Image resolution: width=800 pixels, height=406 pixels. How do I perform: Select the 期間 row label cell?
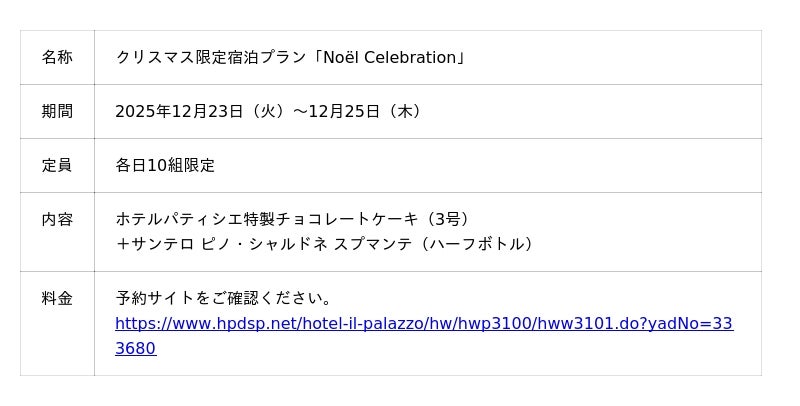click(57, 112)
